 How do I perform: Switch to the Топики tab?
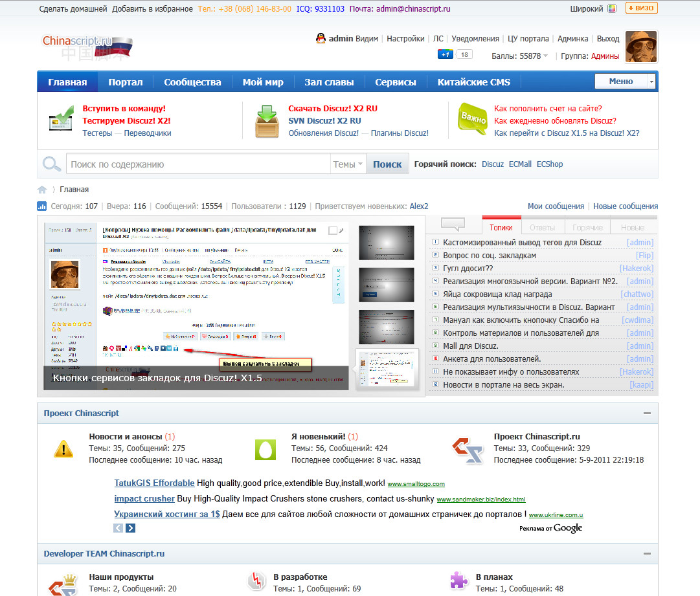tap(501, 226)
